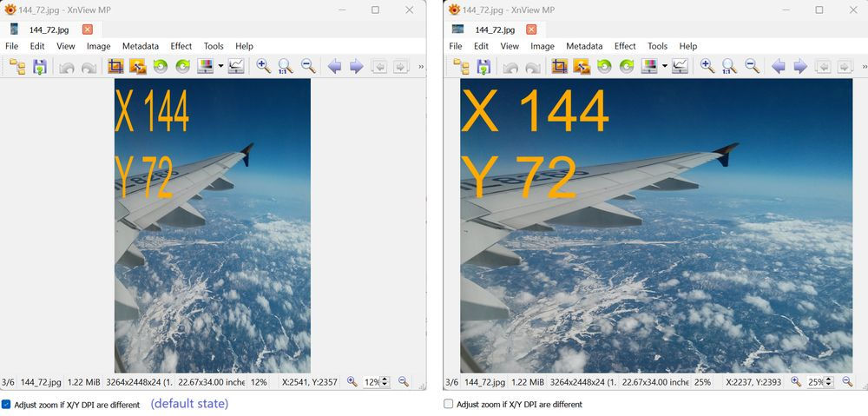
Task: Click 25% zoom input field in right window
Action: pyautogui.click(x=815, y=381)
